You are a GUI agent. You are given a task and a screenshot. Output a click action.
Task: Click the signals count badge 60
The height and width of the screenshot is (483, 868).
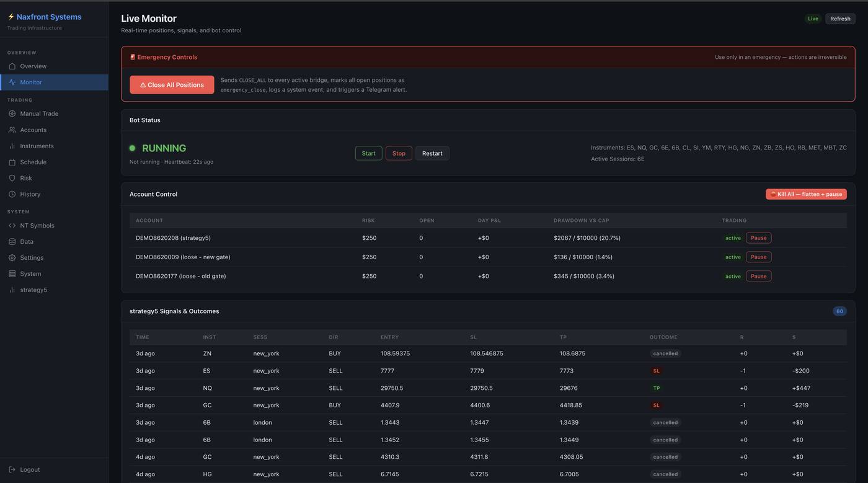coord(839,311)
